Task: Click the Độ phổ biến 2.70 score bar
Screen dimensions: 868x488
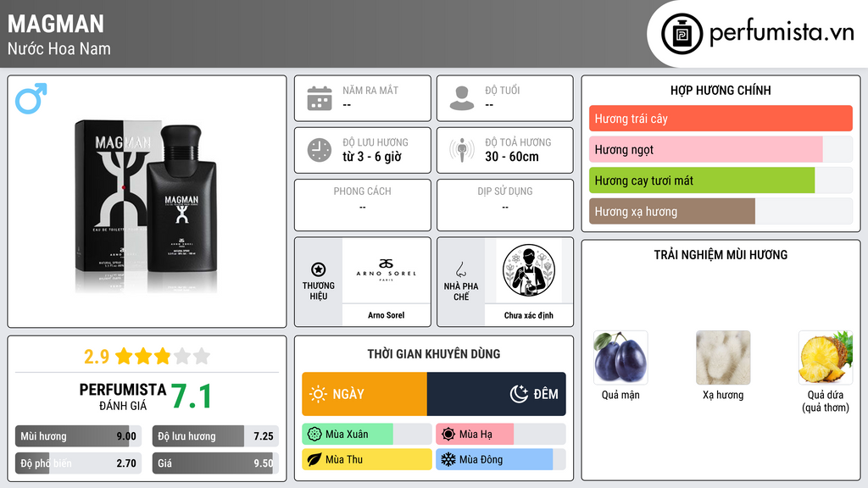Action: 78,463
